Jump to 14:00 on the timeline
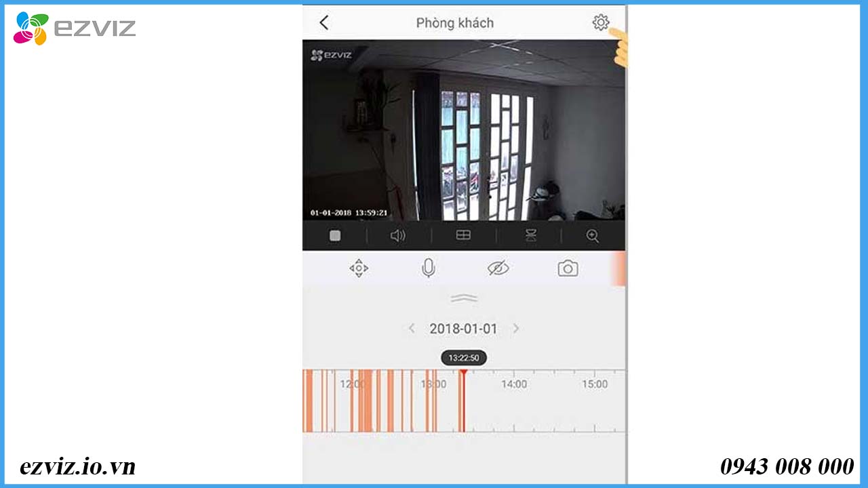Screen dimensions: 868x488 [x=513, y=384]
